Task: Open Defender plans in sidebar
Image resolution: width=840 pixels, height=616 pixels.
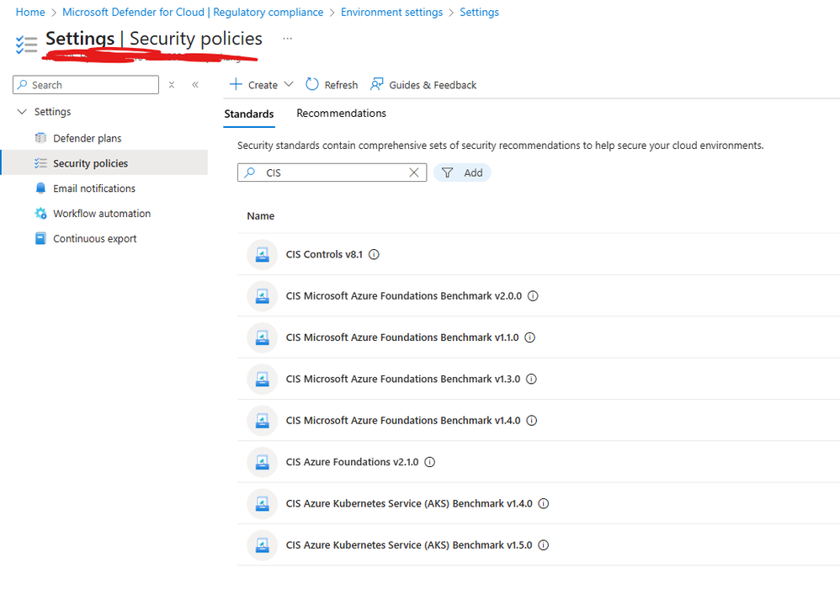Action: point(88,138)
